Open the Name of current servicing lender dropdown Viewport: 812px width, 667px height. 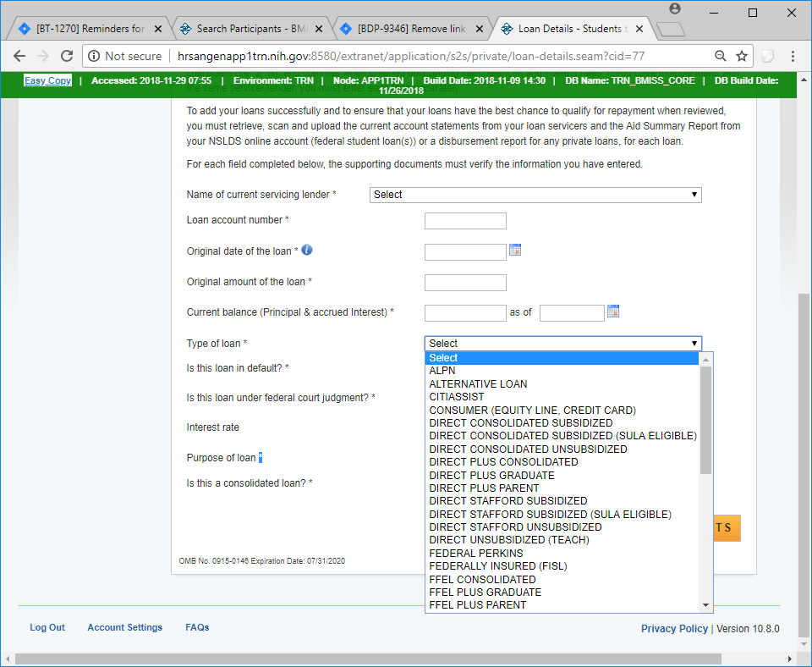(535, 195)
